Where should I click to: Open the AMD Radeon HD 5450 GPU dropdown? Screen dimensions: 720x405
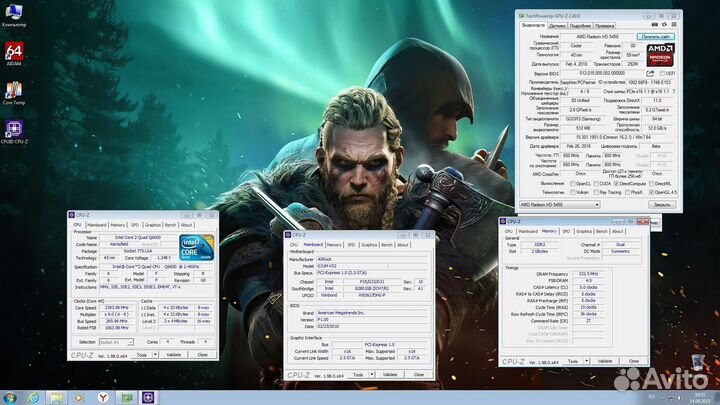point(560,204)
